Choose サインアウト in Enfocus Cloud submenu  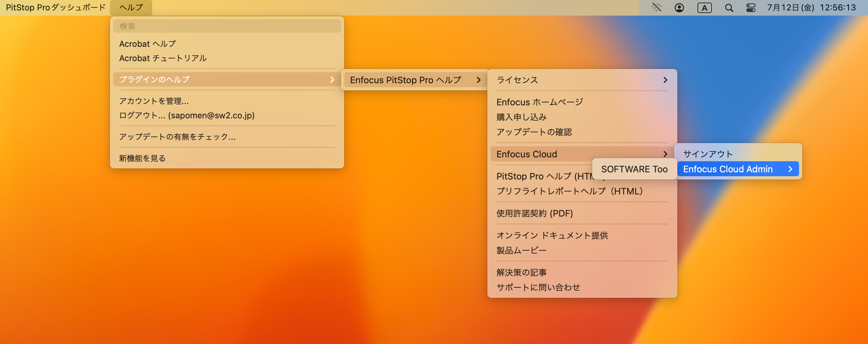point(738,154)
